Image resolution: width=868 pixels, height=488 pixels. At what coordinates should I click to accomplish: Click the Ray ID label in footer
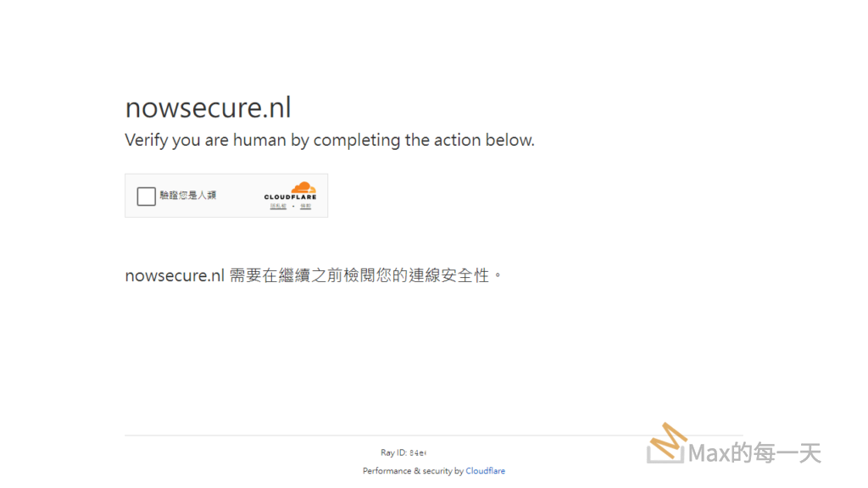coord(393,453)
